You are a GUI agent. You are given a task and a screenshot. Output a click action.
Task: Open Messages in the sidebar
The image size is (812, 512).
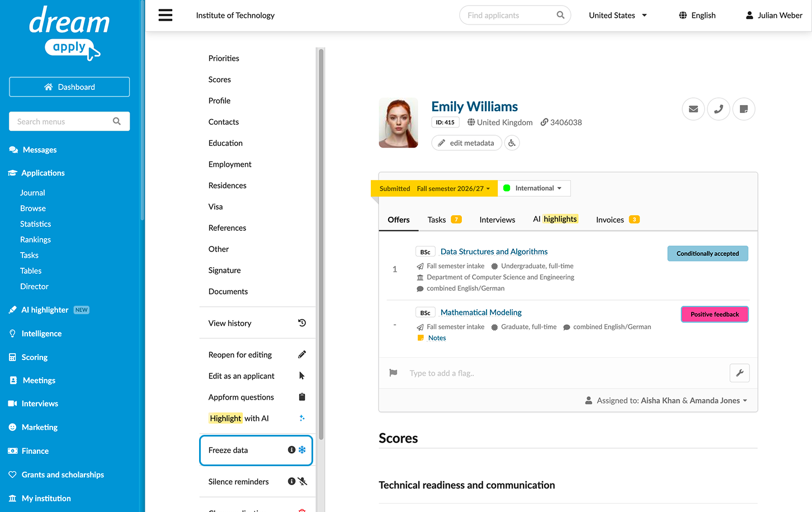coord(33,150)
